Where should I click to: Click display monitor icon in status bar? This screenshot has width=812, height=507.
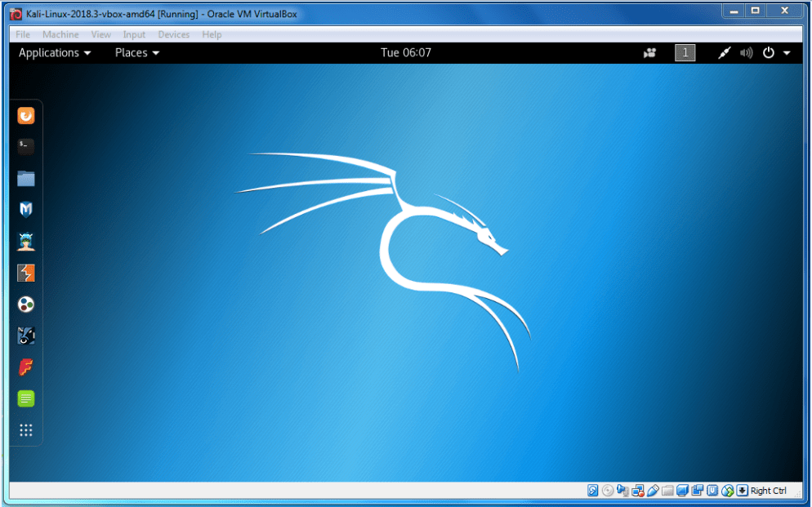pyautogui.click(x=683, y=491)
